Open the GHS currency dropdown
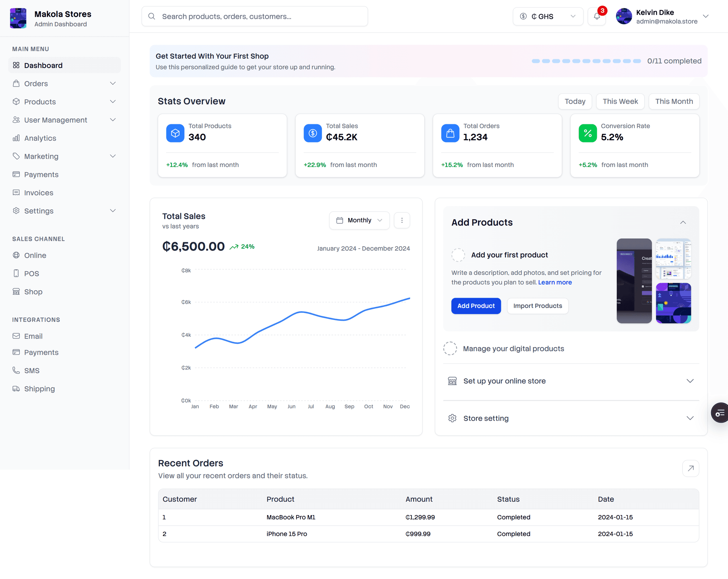This screenshot has width=728, height=579. tap(548, 16)
